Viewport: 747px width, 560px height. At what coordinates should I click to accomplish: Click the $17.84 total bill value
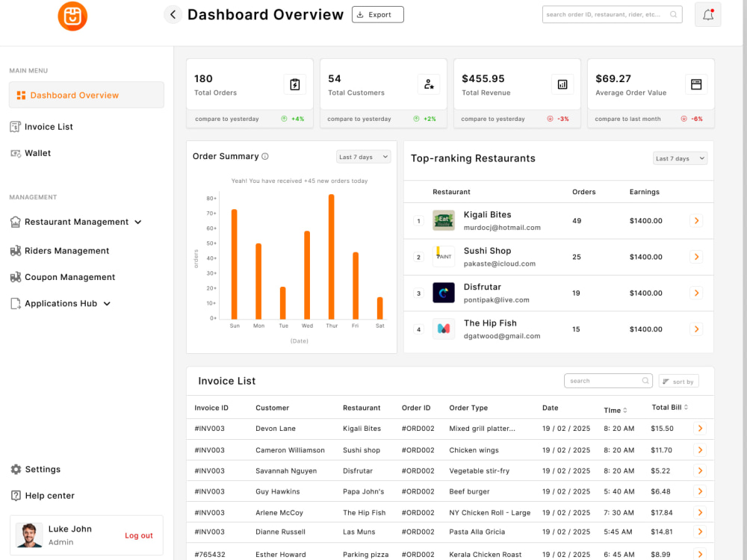pos(662,513)
